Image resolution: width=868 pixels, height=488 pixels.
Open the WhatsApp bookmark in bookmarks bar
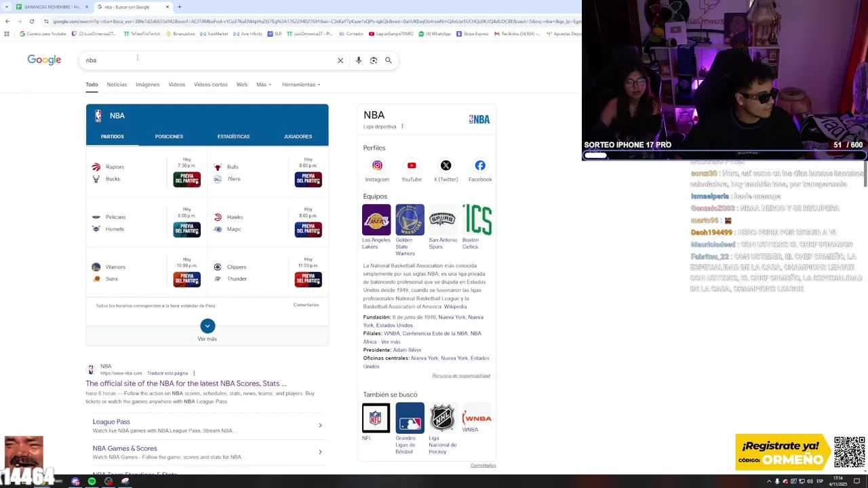pos(435,33)
